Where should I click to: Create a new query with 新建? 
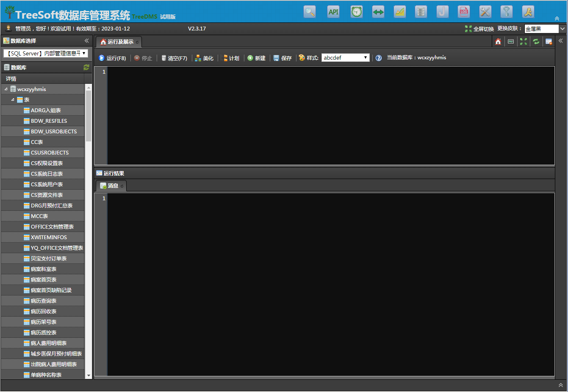point(256,58)
